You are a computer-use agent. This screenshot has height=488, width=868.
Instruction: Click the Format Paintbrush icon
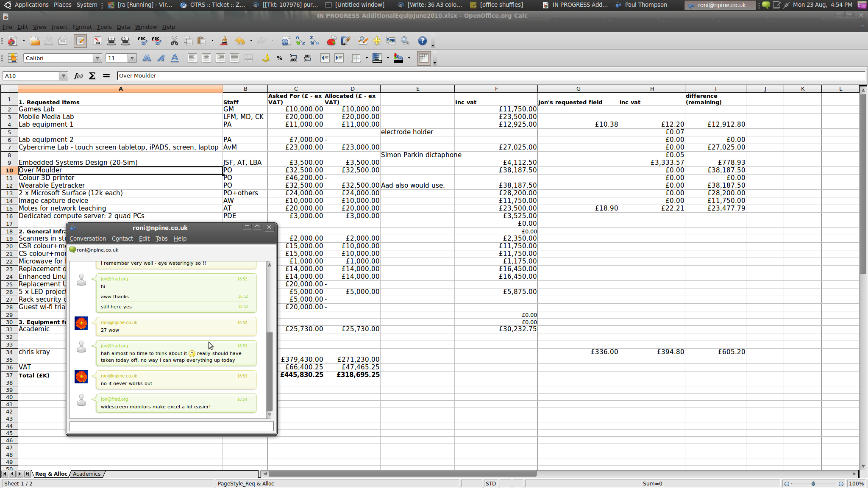coord(224,41)
